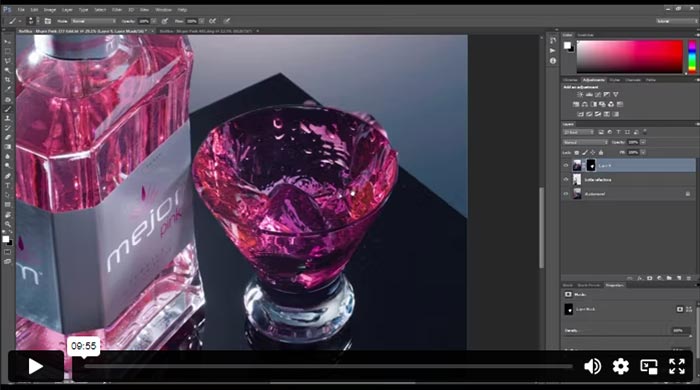This screenshot has height=390, width=700.
Task: Toggle lock position
Action: pyautogui.click(x=593, y=153)
